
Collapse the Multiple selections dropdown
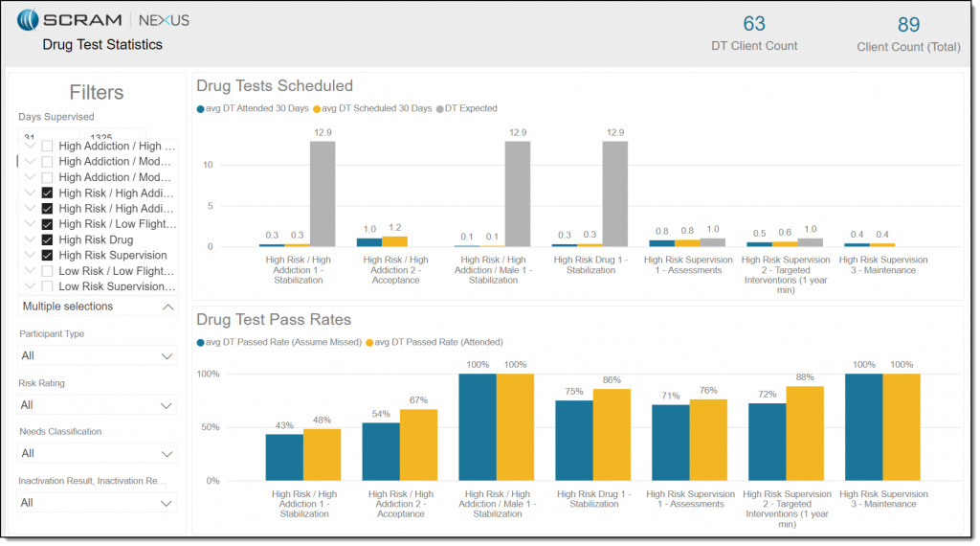(167, 307)
